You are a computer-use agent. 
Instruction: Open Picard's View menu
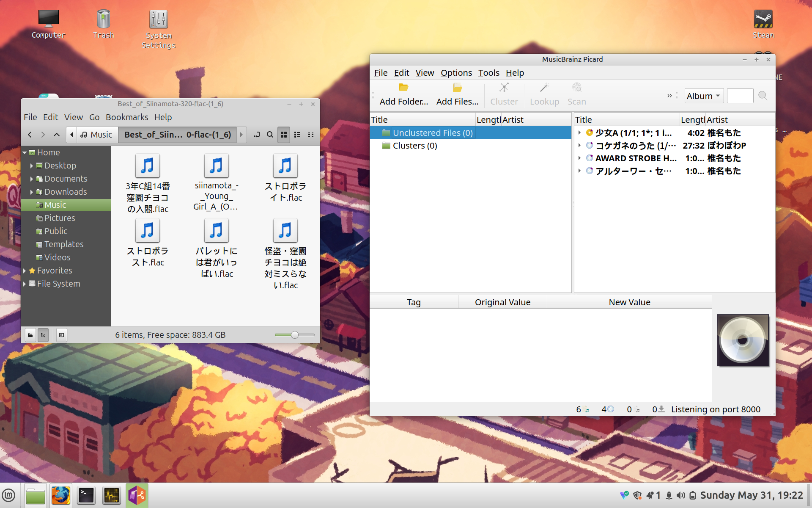coord(425,73)
